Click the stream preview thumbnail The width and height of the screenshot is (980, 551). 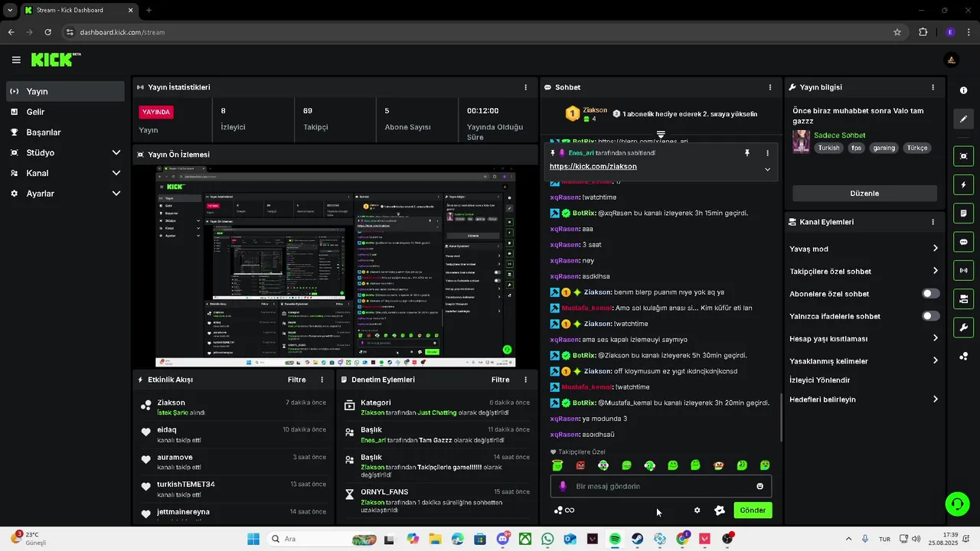335,266
